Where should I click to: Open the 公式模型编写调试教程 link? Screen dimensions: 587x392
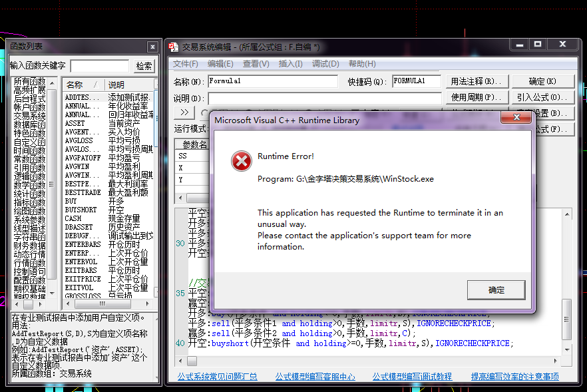[413, 377]
